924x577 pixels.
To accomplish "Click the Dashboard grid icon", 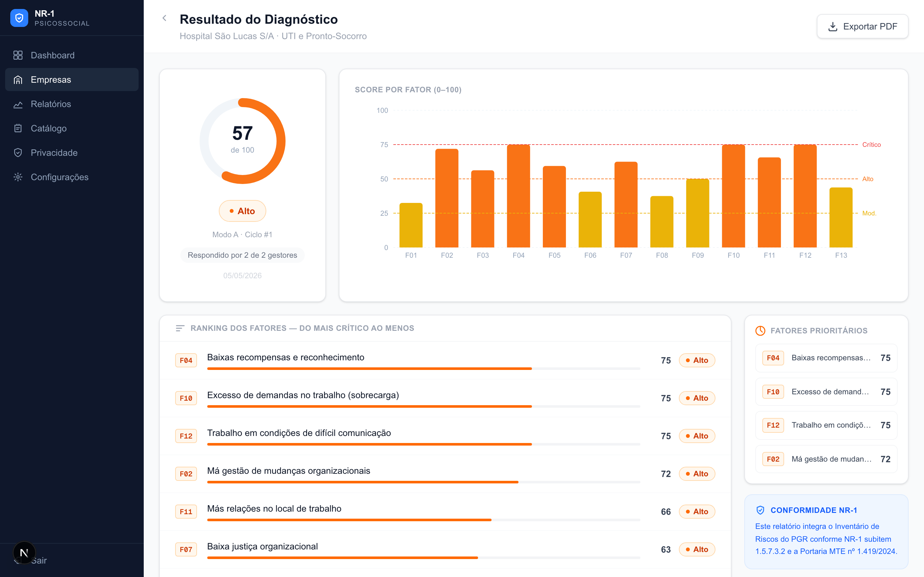I will click(x=18, y=55).
